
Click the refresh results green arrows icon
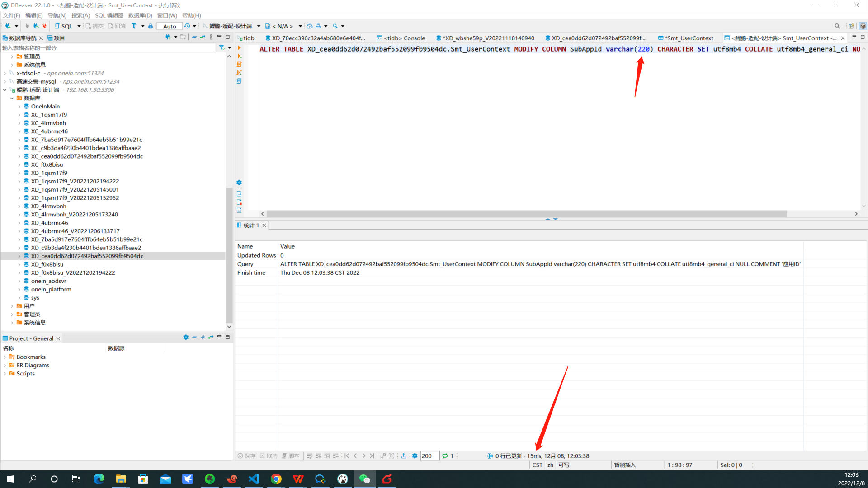tap(445, 456)
